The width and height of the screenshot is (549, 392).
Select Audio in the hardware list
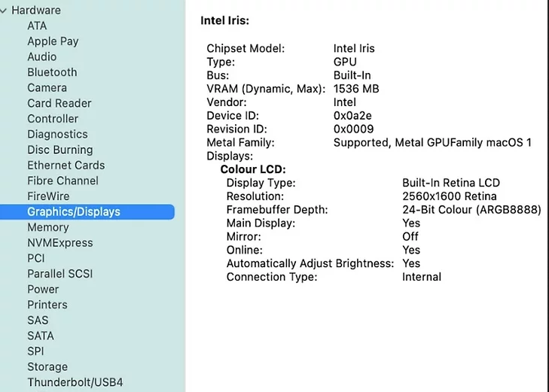(41, 56)
